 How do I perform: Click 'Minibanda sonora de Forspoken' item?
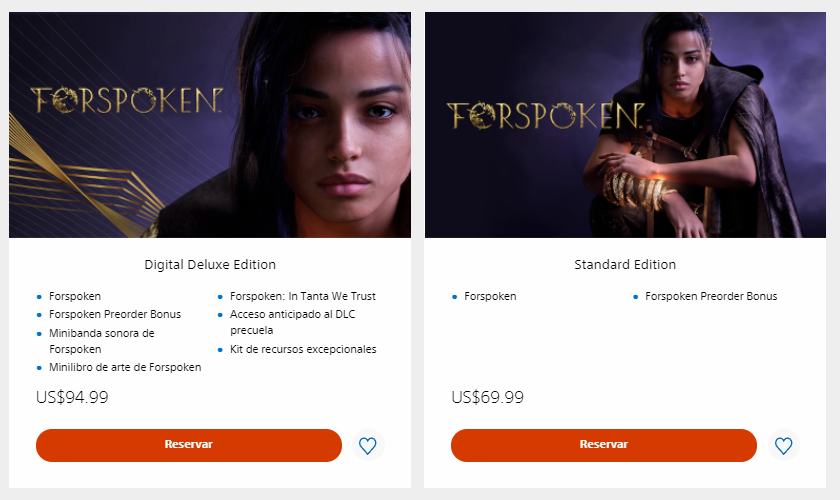point(101,340)
